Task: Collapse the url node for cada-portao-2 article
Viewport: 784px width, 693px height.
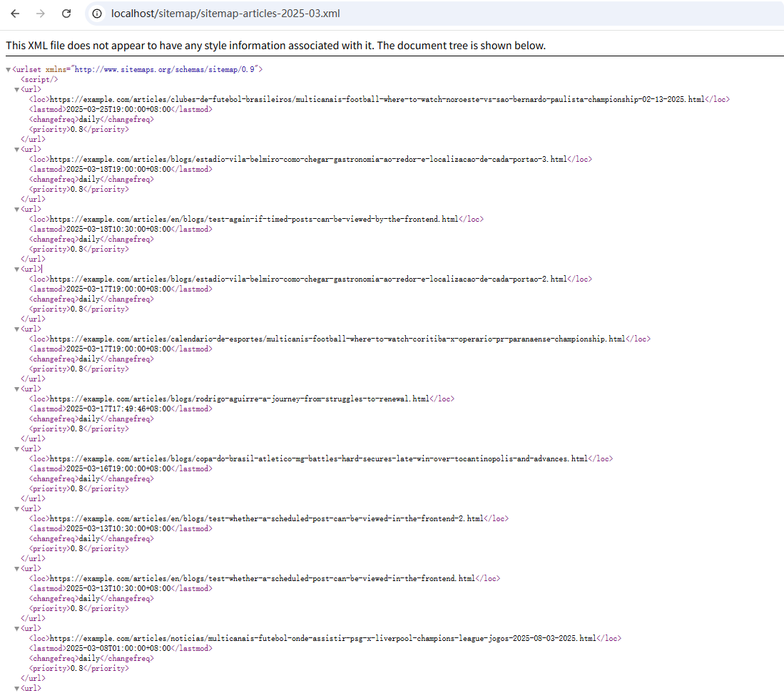Action: 16,269
